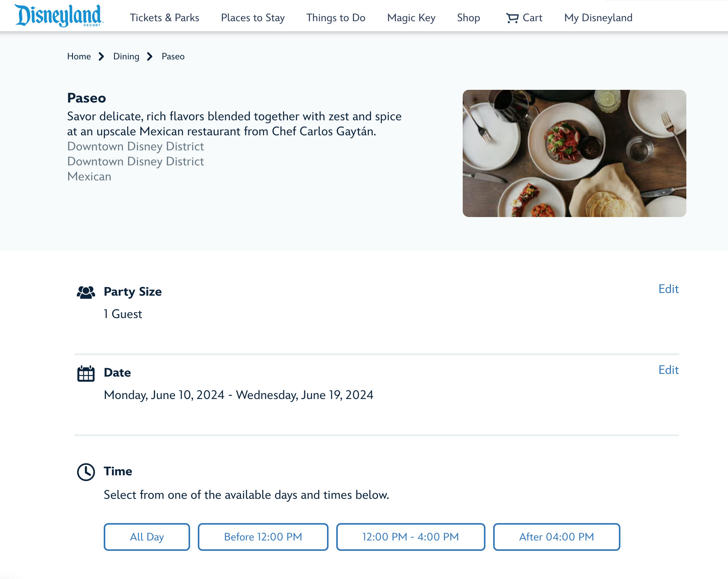Click chevron arrow after Dining breadcrumb

click(150, 57)
